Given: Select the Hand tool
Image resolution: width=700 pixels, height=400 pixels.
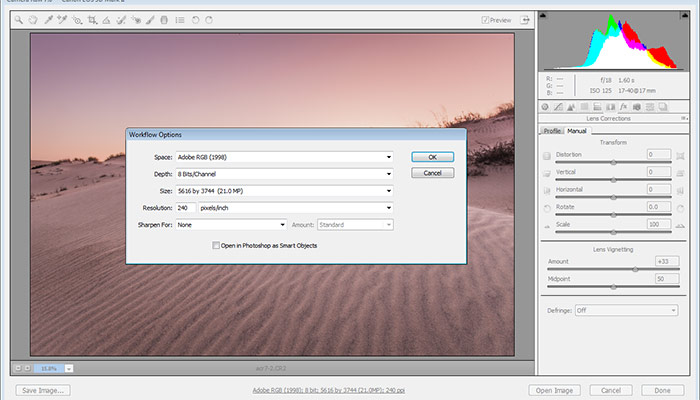Looking at the screenshot, I should (33, 19).
